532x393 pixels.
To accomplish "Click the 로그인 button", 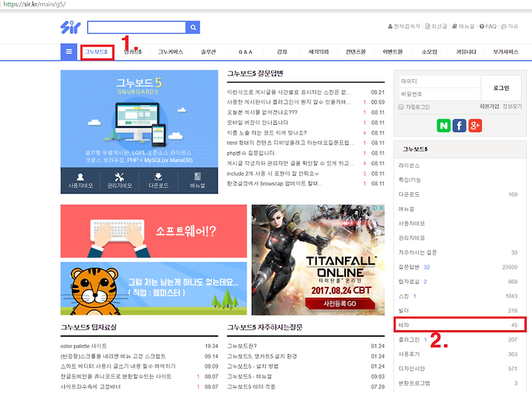I will pyautogui.click(x=501, y=88).
